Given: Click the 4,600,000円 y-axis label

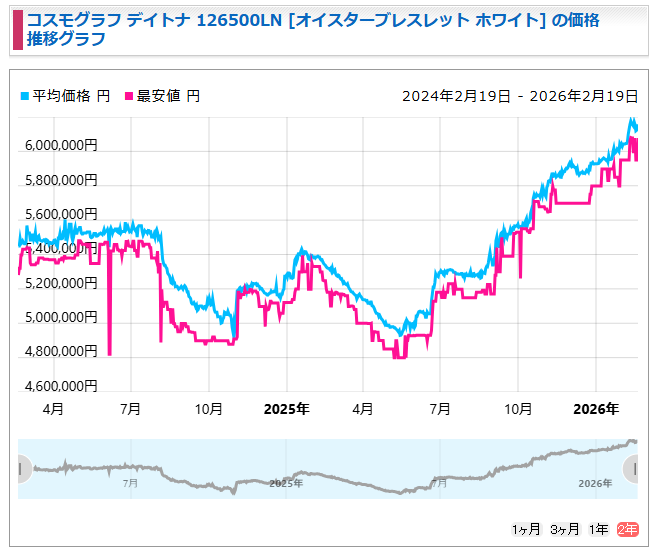Looking at the screenshot, I should (62, 385).
